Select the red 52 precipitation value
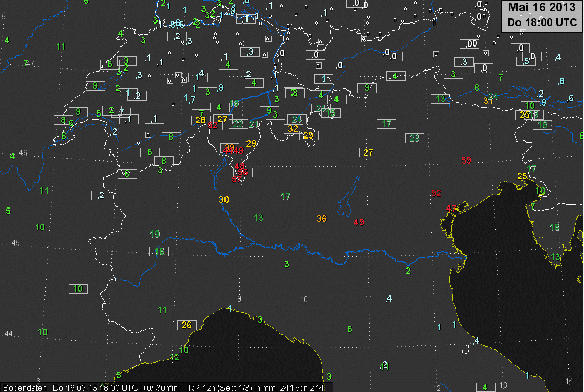 click(x=213, y=125)
